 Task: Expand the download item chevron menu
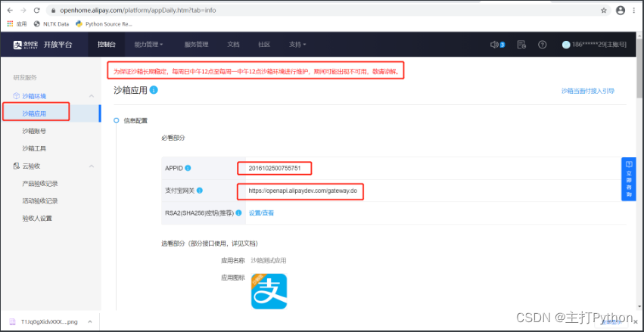pyautogui.click(x=90, y=321)
